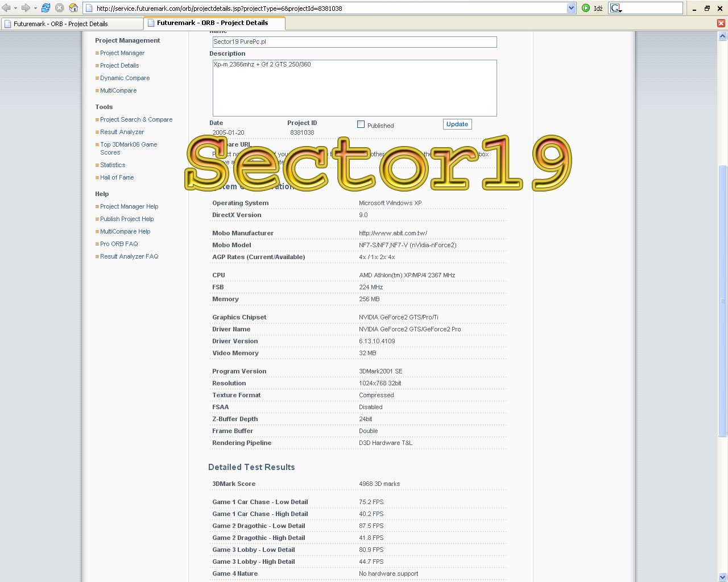The image size is (728, 582).
Task: Click the CPU value AMD Athlon 2367 MHz
Action: point(407,275)
